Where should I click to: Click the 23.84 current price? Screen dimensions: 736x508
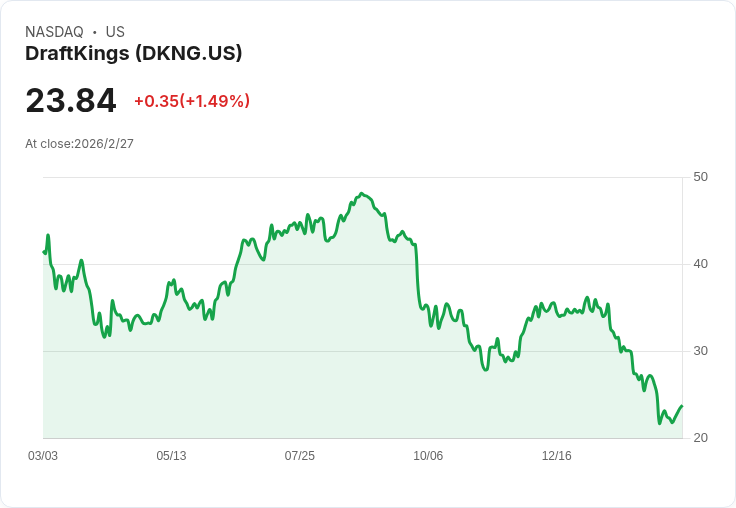(71, 100)
